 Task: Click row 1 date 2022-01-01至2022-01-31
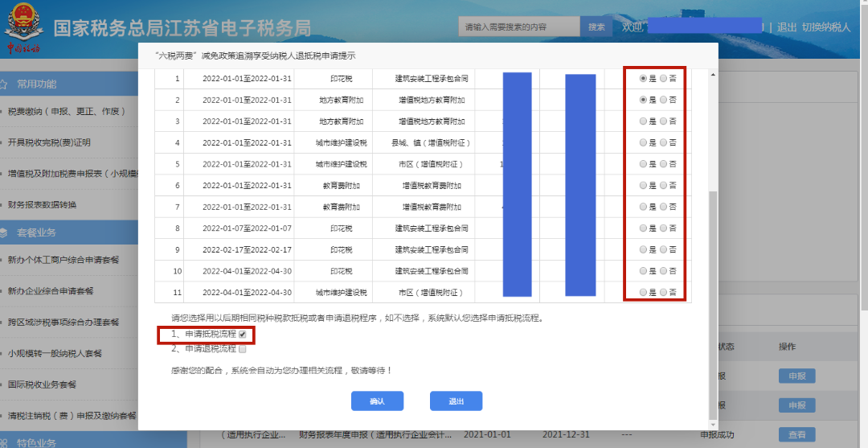click(x=247, y=79)
